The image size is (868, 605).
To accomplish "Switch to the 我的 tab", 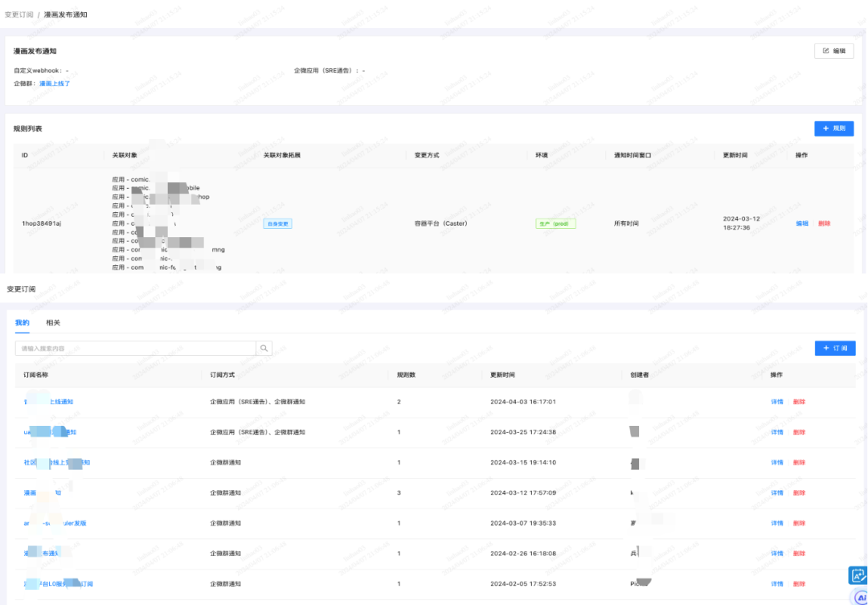I will pos(23,323).
